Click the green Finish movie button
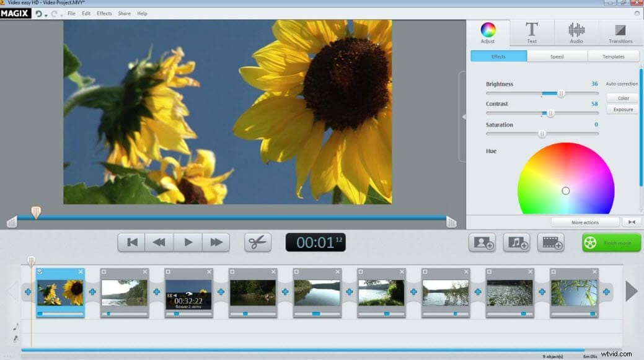Image resolution: width=644 pixels, height=360 pixels. click(x=611, y=243)
